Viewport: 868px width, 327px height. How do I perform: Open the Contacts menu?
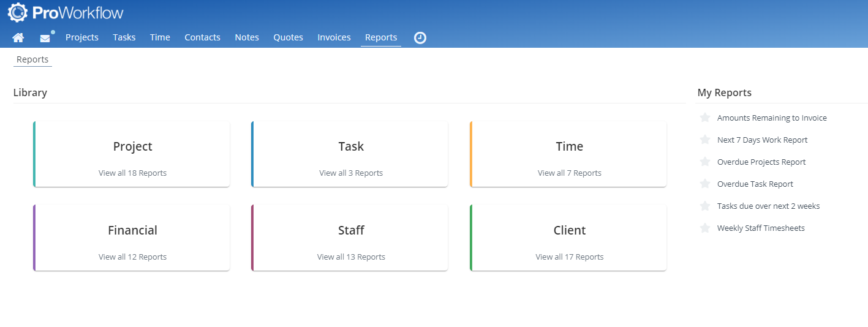(x=202, y=37)
